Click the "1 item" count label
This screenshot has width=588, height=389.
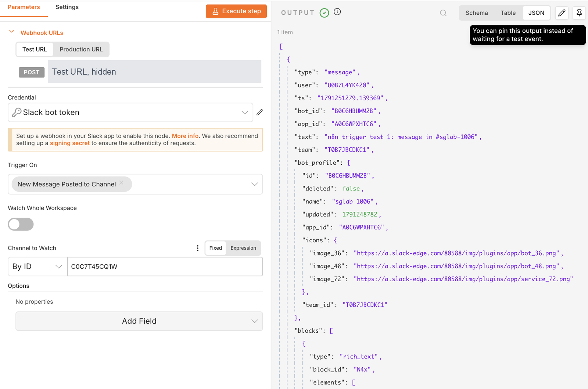point(285,32)
